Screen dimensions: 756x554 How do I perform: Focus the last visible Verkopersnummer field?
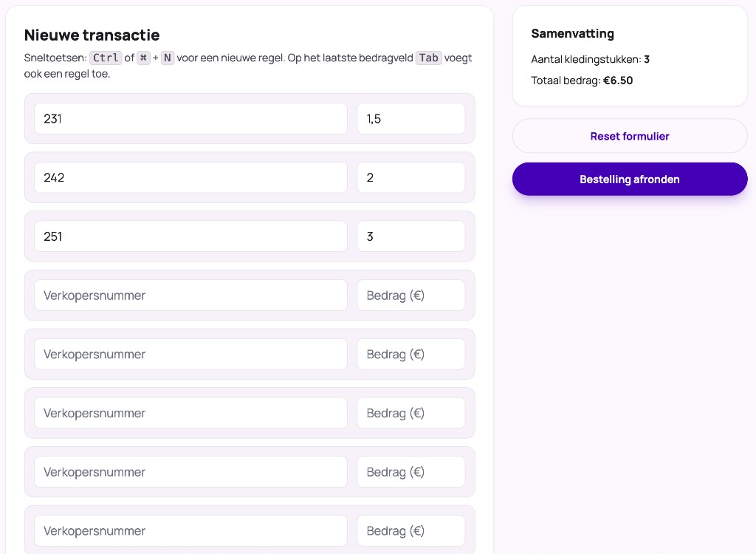(190, 531)
